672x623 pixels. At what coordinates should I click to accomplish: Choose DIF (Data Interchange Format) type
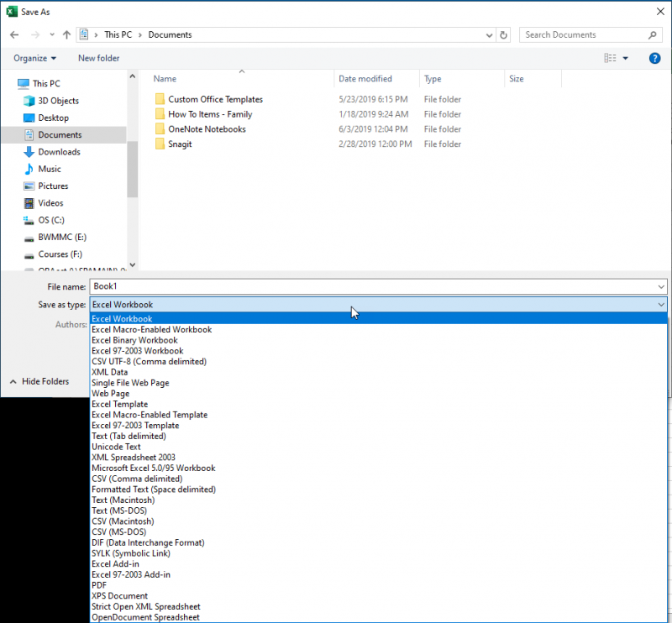click(x=379, y=543)
